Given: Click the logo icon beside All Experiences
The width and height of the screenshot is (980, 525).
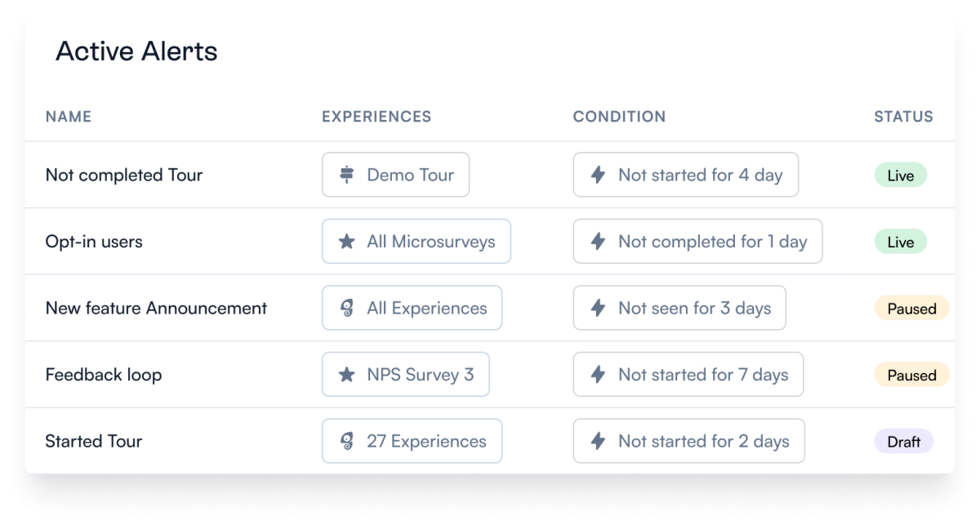Looking at the screenshot, I should click(347, 308).
